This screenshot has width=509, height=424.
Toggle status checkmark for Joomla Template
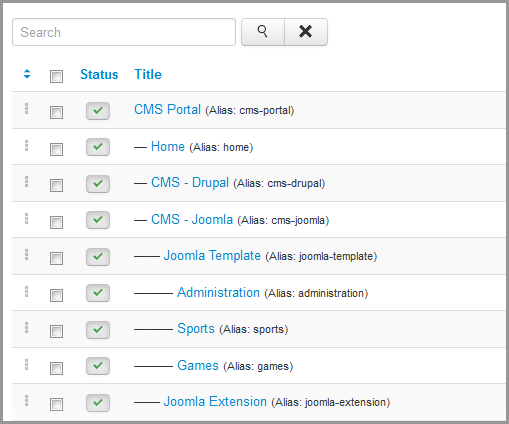click(x=98, y=257)
